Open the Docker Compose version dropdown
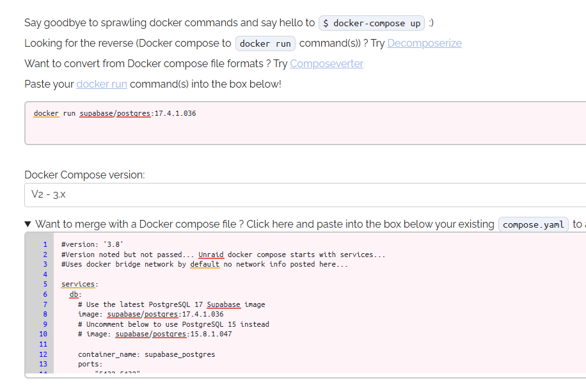 [x=305, y=194]
